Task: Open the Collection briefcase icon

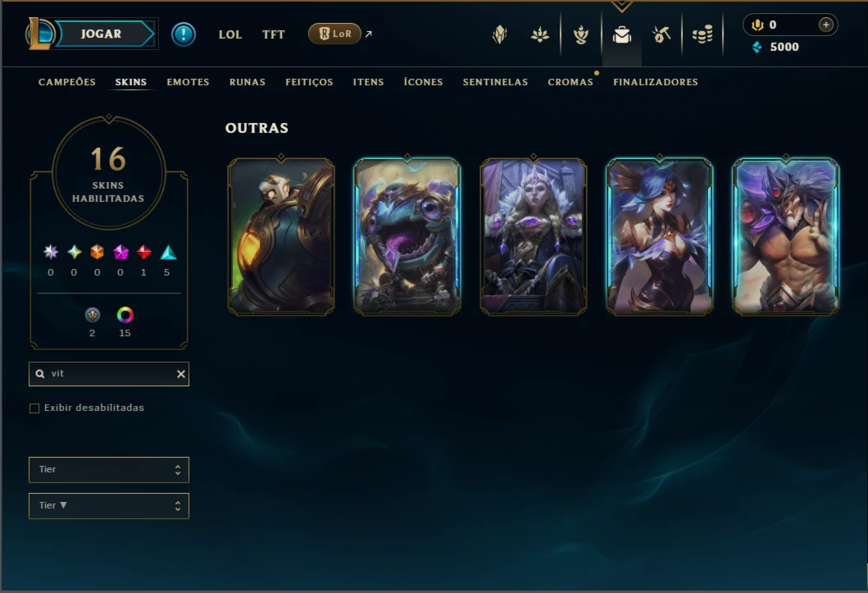Action: tap(621, 35)
